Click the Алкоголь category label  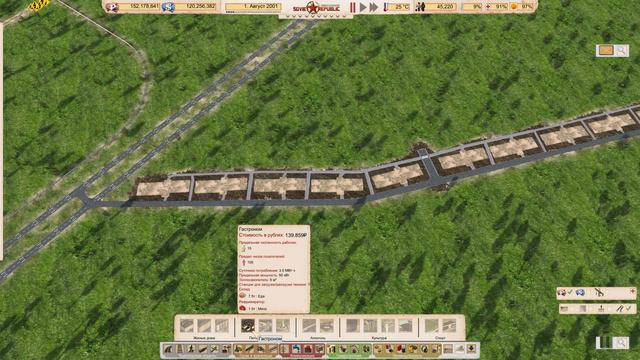(318, 338)
